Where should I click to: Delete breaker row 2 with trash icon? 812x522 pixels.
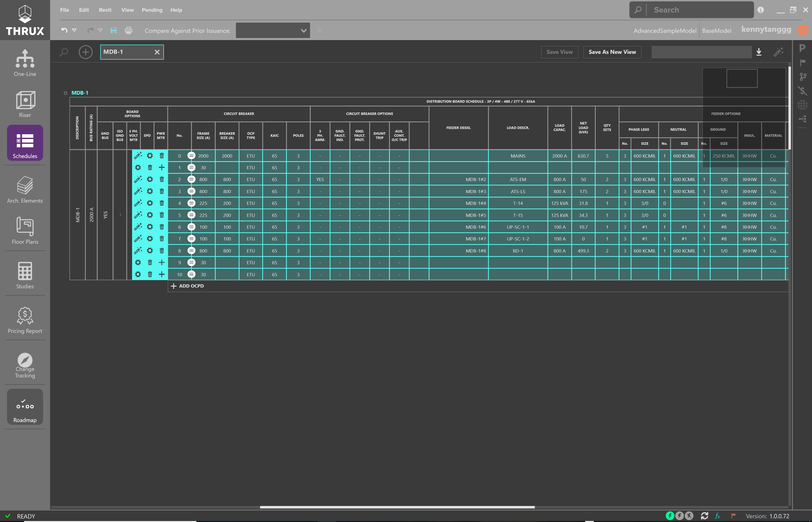tap(162, 179)
